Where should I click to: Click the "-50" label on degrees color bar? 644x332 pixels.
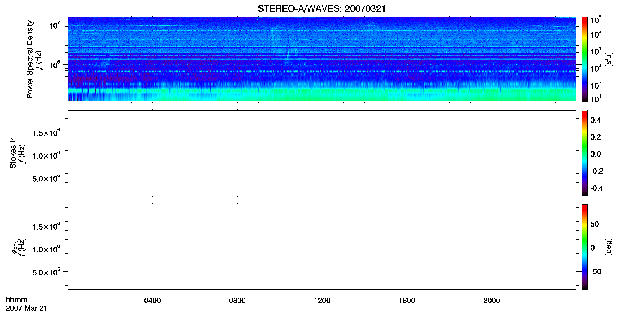pyautogui.click(x=596, y=271)
